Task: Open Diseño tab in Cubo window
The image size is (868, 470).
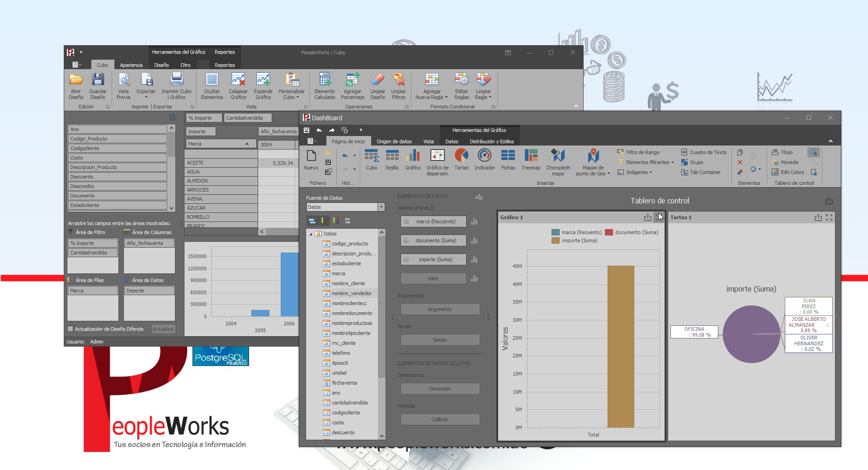Action: 161,65
